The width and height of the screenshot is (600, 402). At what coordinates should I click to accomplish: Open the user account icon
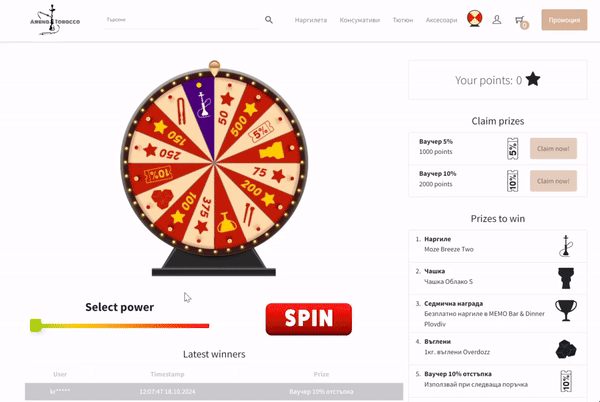[497, 20]
